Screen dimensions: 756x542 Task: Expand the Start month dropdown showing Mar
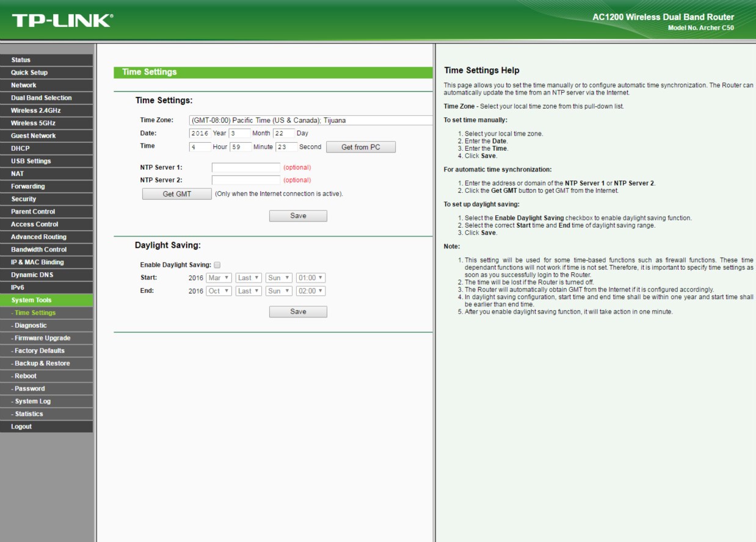coord(219,278)
